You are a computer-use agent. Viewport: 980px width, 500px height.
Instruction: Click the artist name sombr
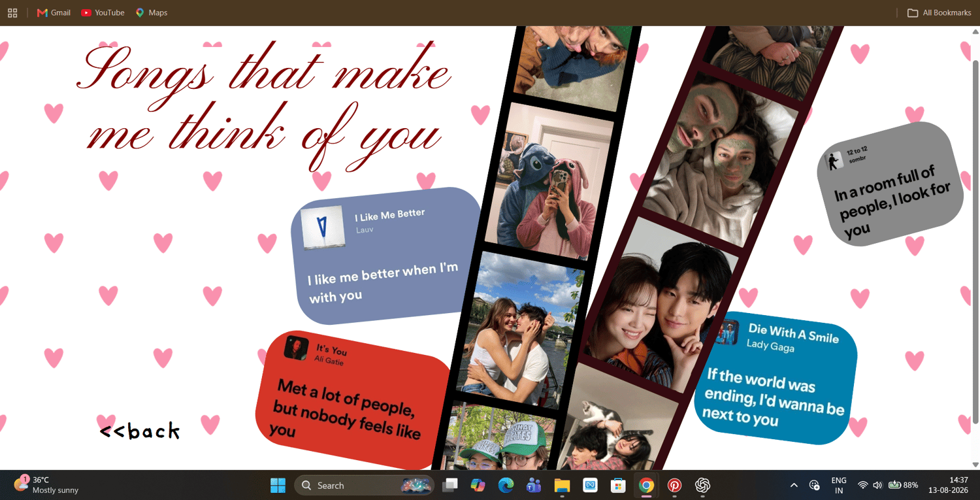[857, 159]
